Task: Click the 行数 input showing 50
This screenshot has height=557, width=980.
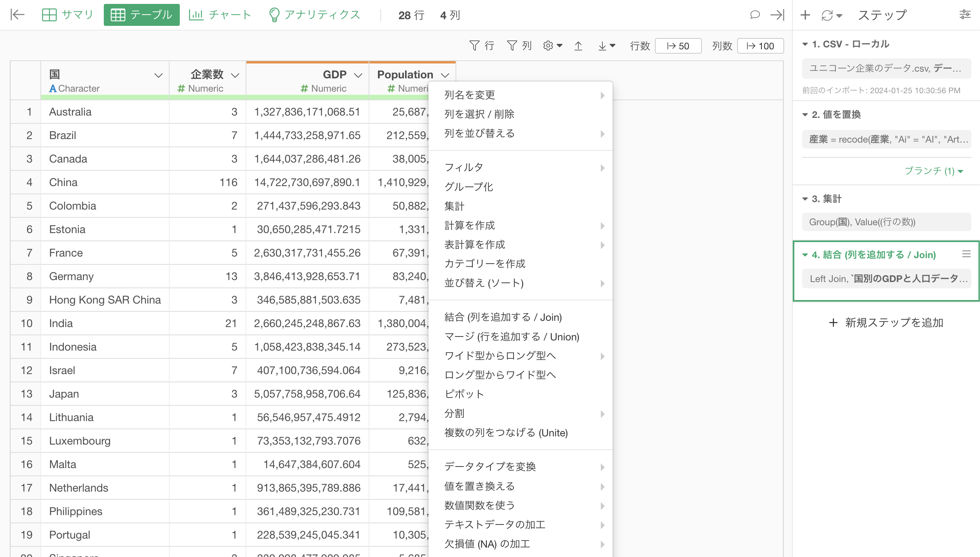Action: pos(678,46)
